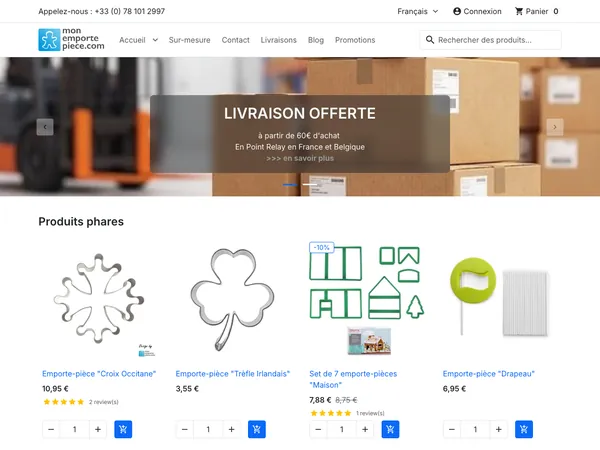Click the Connexion account icon
The height and width of the screenshot is (450, 600).
point(457,11)
